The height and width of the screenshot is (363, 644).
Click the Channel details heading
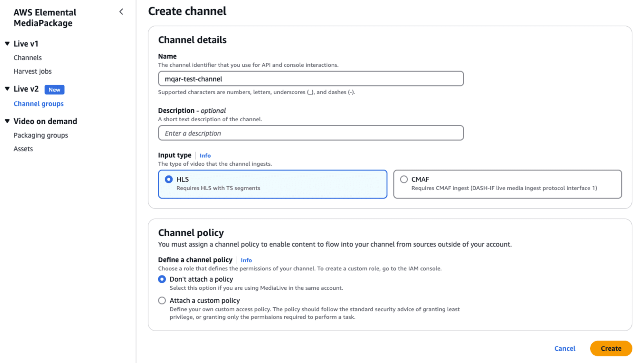(x=192, y=40)
